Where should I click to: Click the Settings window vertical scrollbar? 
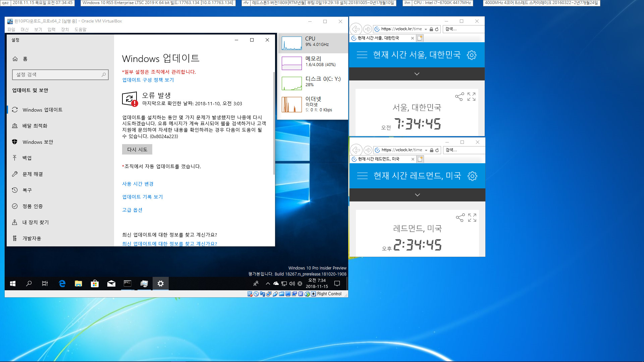click(274, 123)
